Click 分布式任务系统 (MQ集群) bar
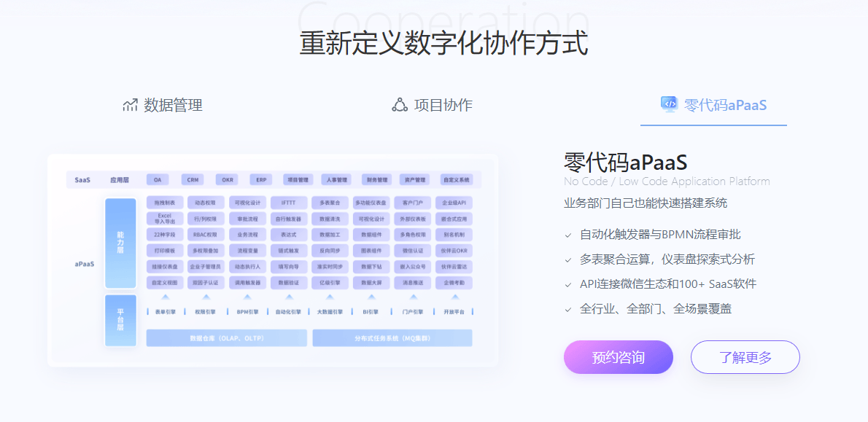The image size is (868, 422). pyautogui.click(x=392, y=338)
